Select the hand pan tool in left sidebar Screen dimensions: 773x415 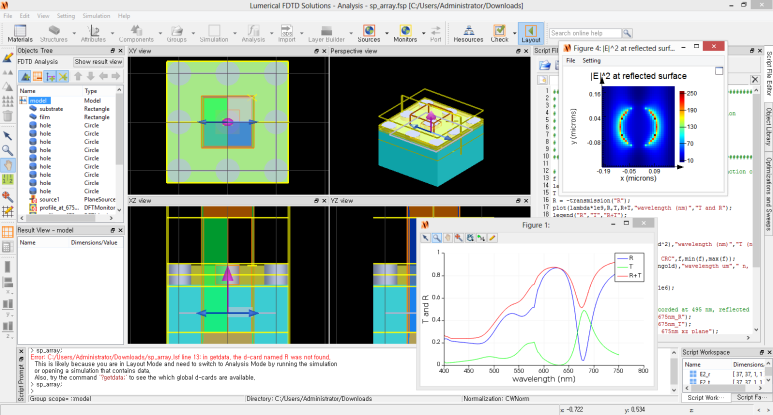[7, 165]
